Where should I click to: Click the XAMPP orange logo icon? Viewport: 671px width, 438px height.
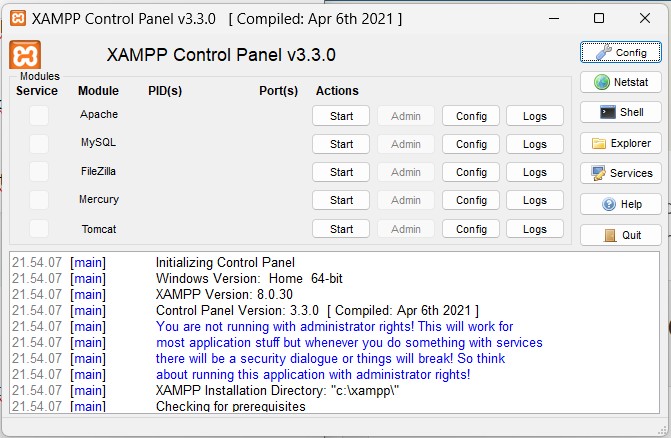point(25,55)
